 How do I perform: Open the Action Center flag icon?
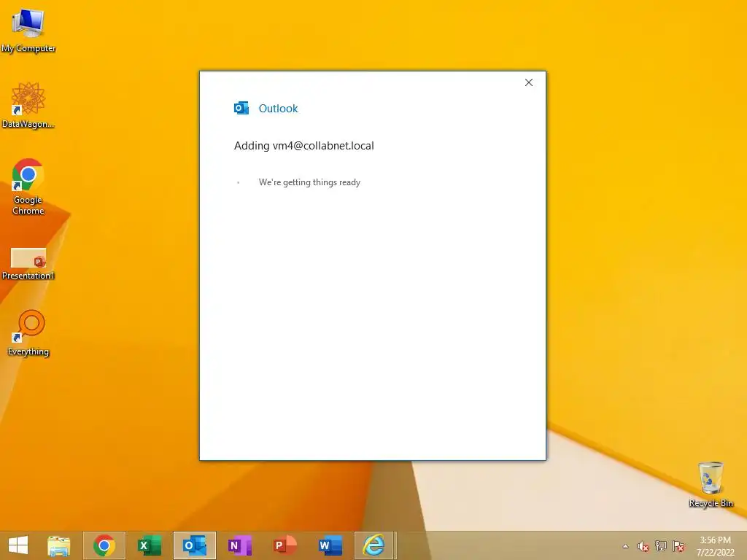click(x=678, y=546)
